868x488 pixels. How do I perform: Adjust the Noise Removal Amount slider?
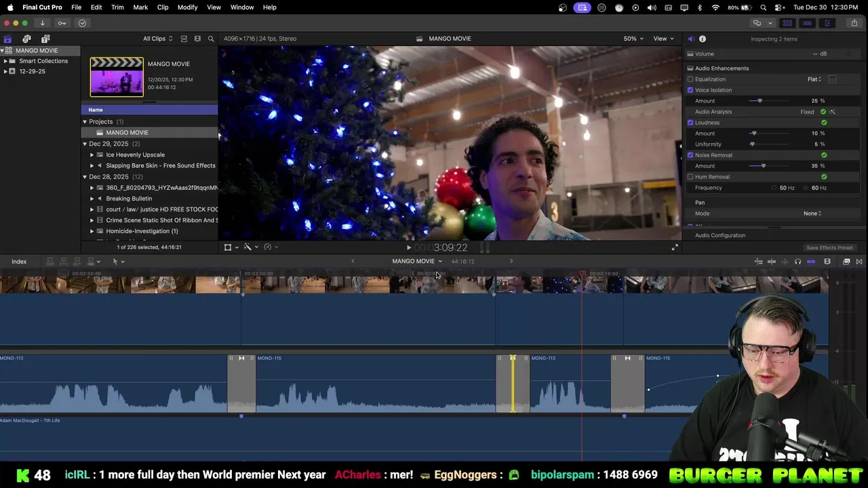(x=764, y=166)
